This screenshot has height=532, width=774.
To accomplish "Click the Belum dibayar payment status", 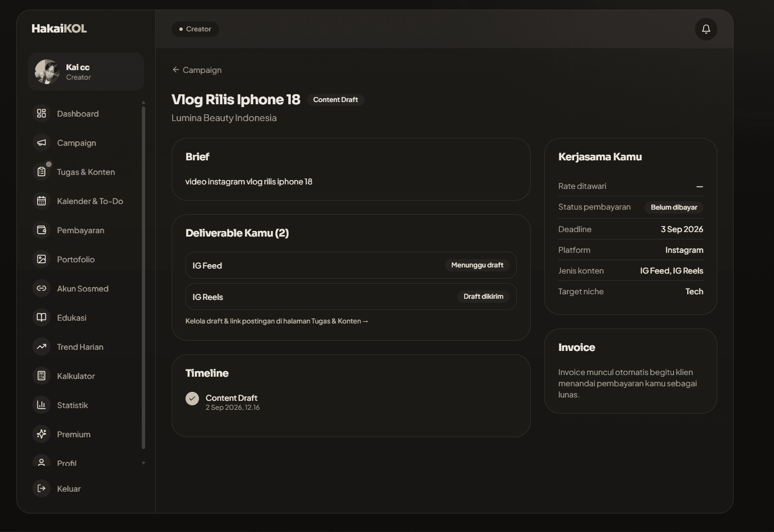I will 674,207.
